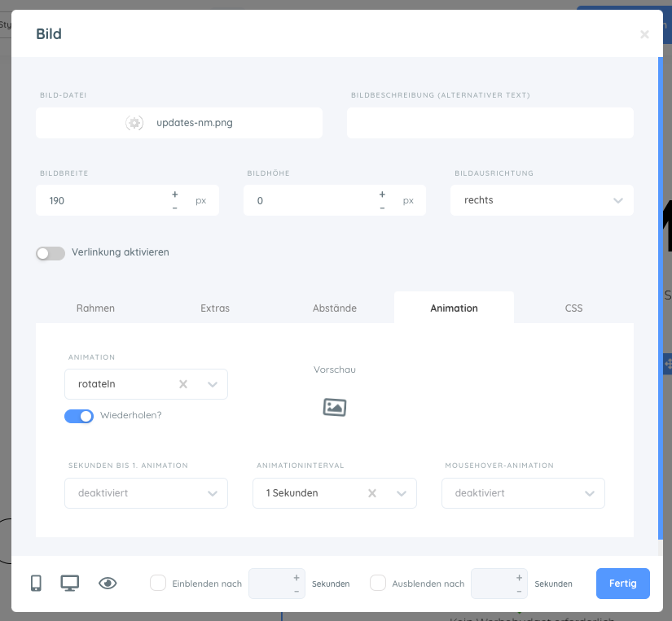Click the eye visibility icon
The height and width of the screenshot is (621, 672).
(108, 583)
